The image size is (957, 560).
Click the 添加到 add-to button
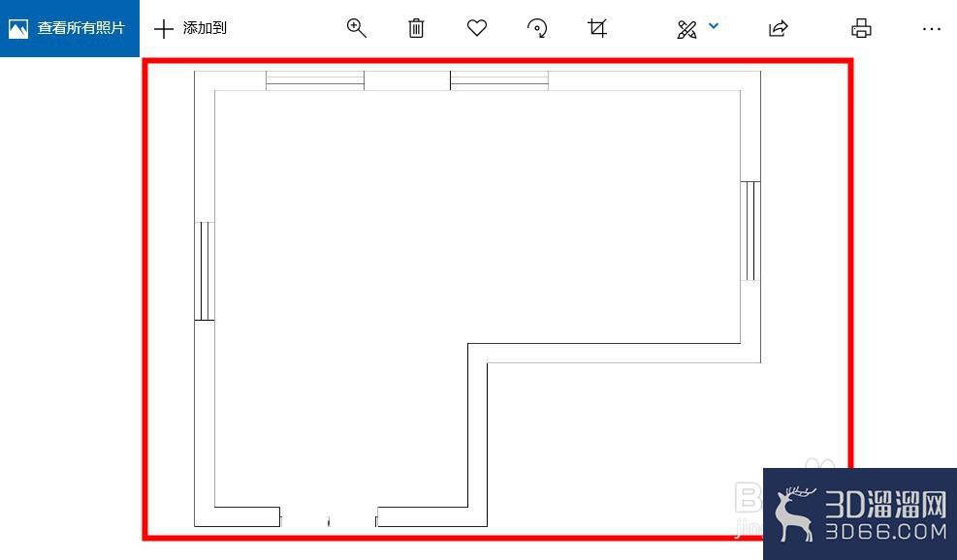pyautogui.click(x=190, y=28)
